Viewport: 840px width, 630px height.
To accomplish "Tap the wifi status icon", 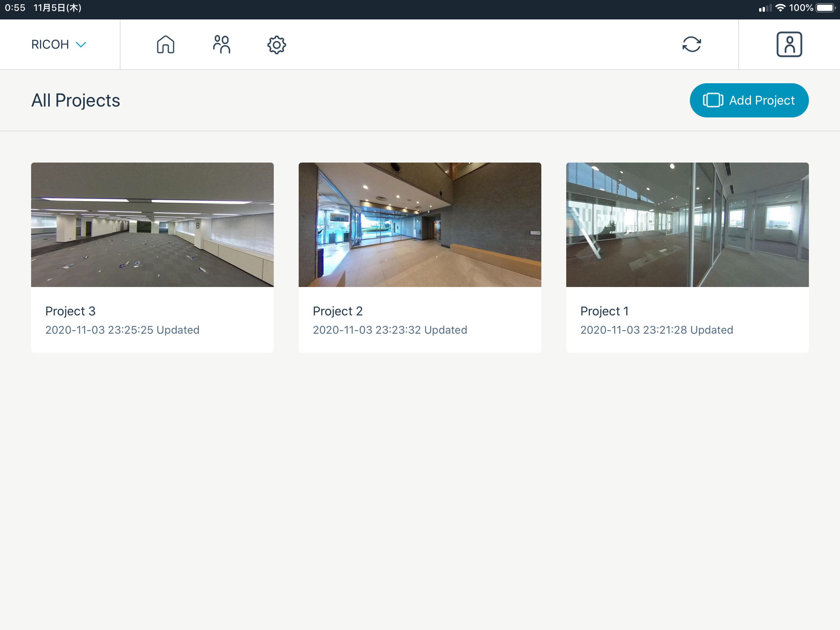I will pos(780,8).
